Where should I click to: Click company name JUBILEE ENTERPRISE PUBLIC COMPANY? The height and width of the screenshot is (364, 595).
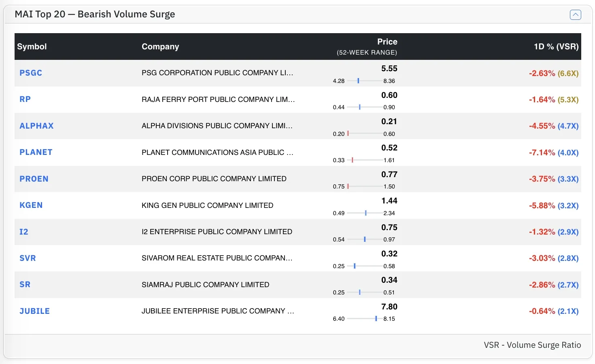(x=218, y=311)
